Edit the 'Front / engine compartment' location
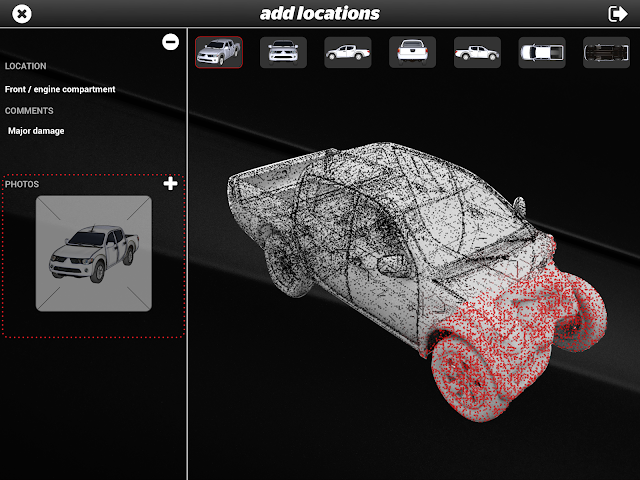640x480 pixels. tap(60, 89)
